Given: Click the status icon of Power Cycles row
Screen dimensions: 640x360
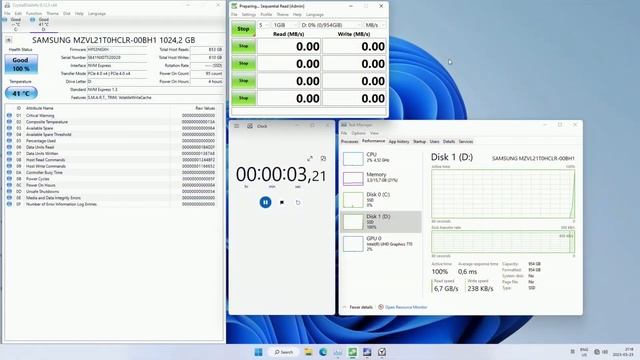Looking at the screenshot, I should [x=9, y=179].
